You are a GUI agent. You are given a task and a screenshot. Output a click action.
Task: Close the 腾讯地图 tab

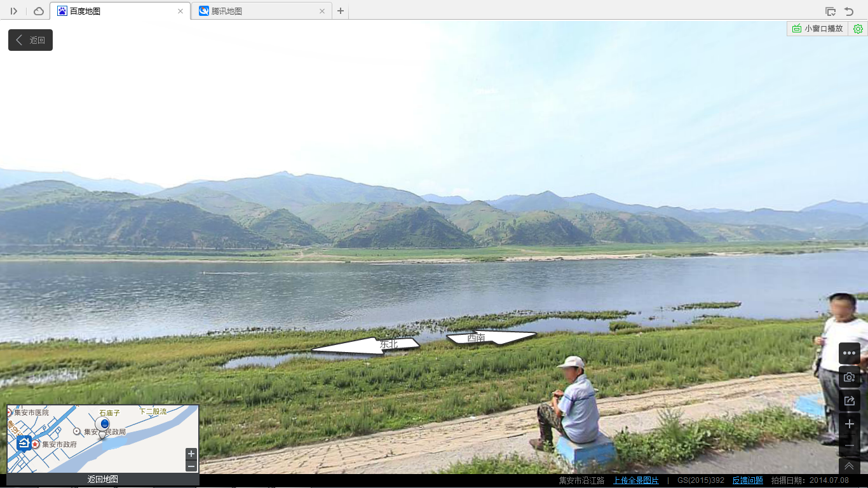click(x=322, y=11)
